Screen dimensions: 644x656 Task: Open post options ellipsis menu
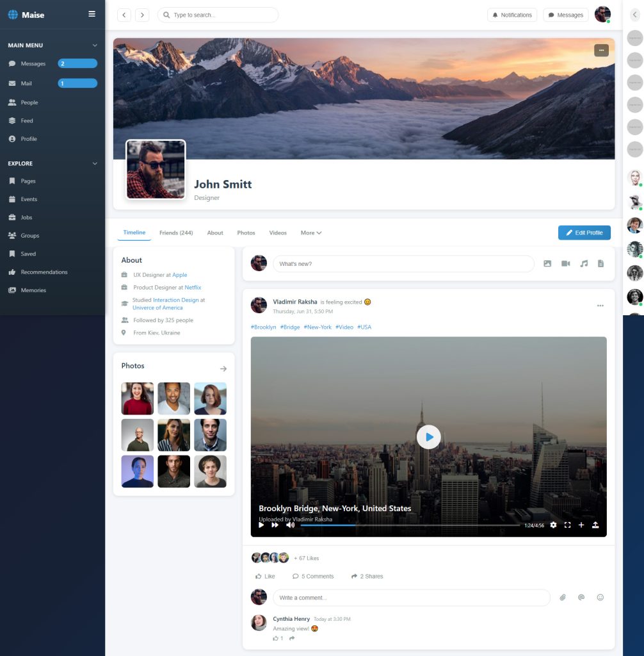[x=600, y=306]
